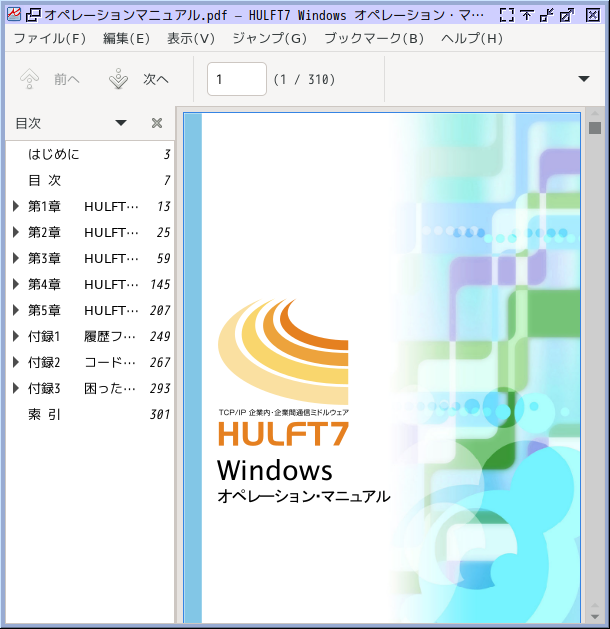Click the PDF application icon in title bar
610x629 pixels.
(14, 14)
